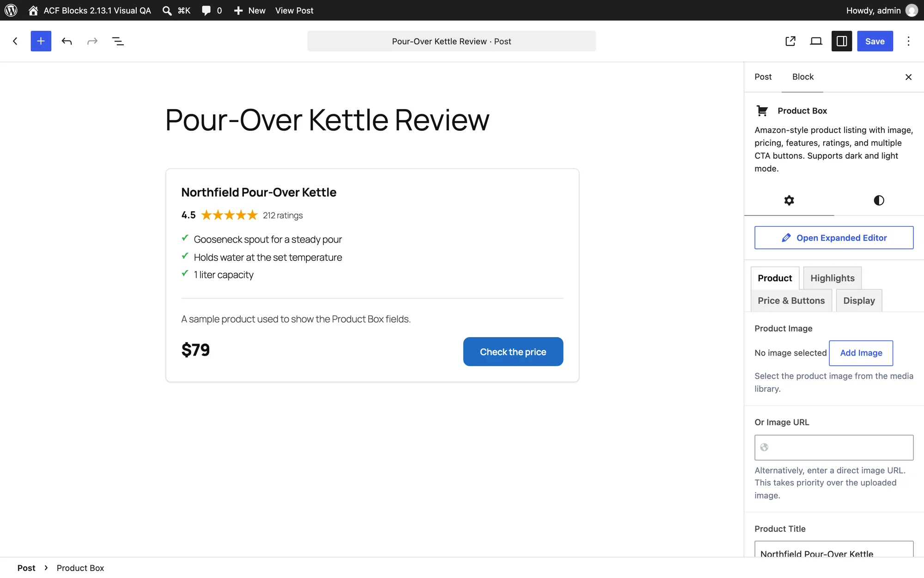
Task: Open the Price & Buttons tab
Action: pyautogui.click(x=791, y=301)
